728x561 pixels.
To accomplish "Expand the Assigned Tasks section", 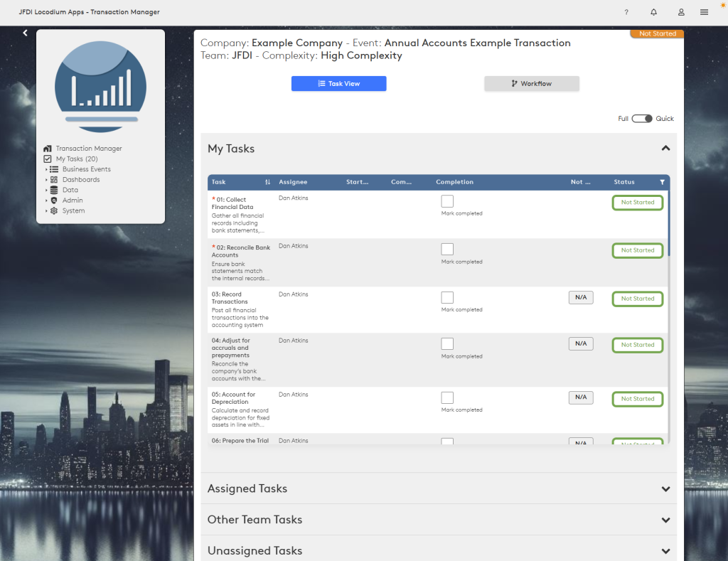I will pyautogui.click(x=665, y=489).
